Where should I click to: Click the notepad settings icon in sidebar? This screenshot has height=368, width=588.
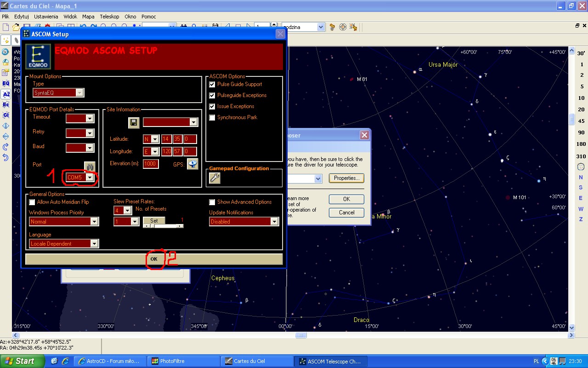[6, 73]
